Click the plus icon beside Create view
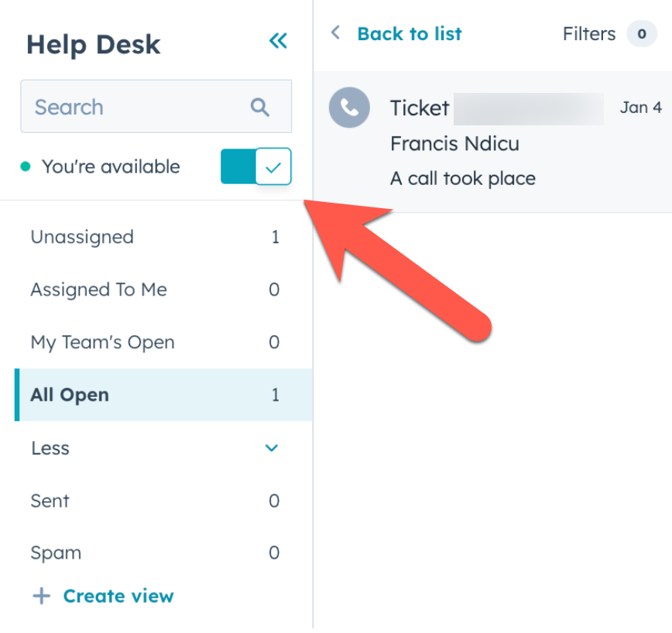672x633 pixels. tap(41, 596)
